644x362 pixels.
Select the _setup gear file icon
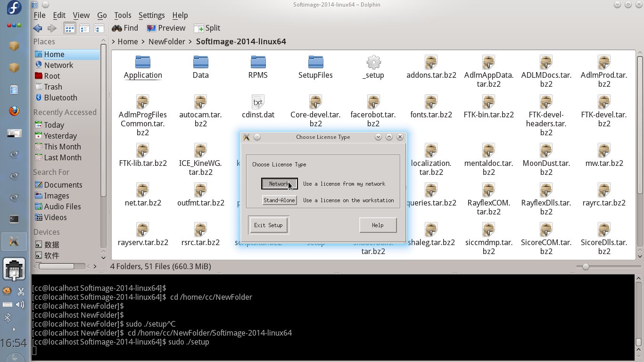pos(373,62)
